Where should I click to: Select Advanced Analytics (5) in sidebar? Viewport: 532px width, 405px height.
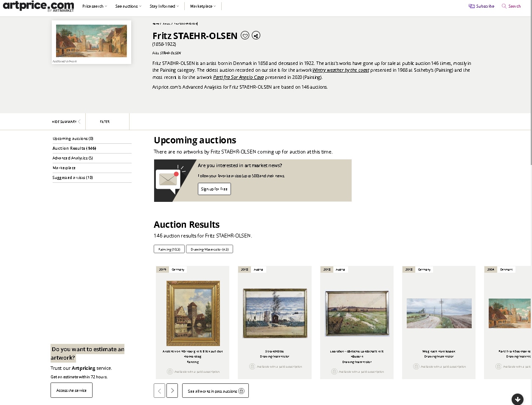(x=73, y=158)
